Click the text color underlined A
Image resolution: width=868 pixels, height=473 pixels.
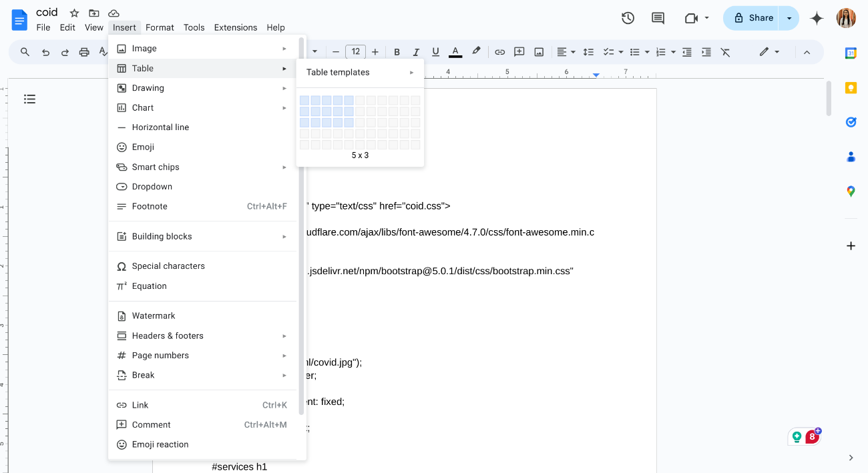455,51
